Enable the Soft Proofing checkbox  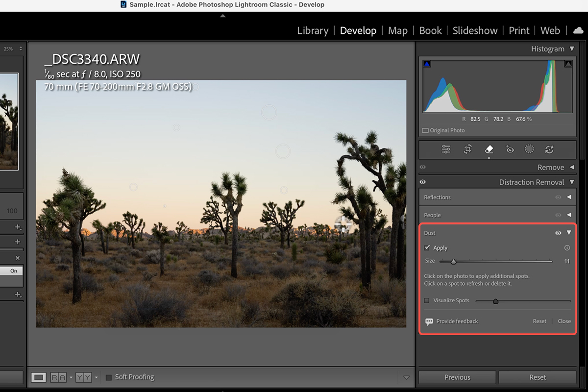tap(109, 377)
